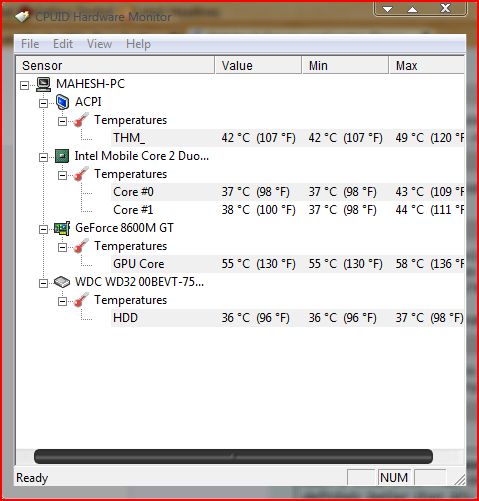Click the Sensor column header

coord(115,65)
